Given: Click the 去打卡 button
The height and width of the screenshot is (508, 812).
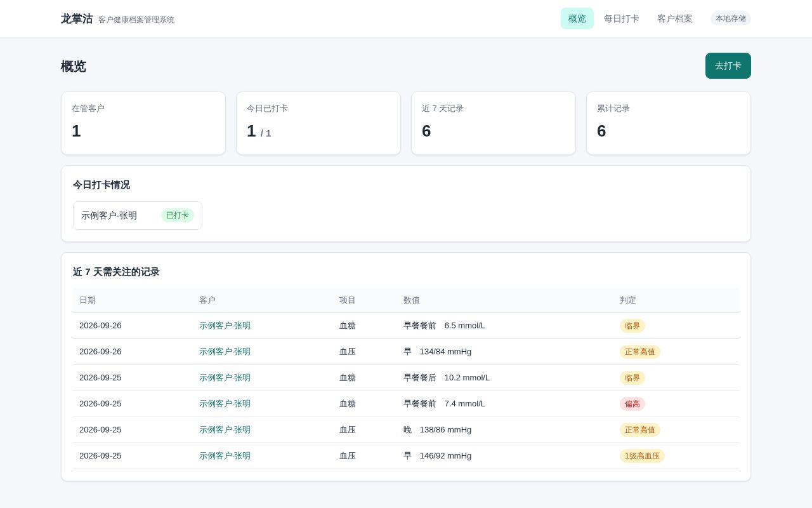Looking at the screenshot, I should point(728,65).
